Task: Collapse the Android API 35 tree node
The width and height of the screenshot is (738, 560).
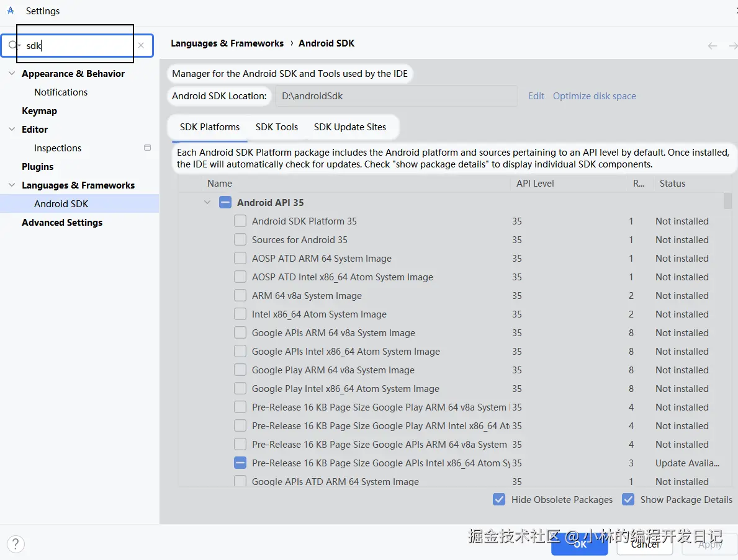Action: coord(207,203)
